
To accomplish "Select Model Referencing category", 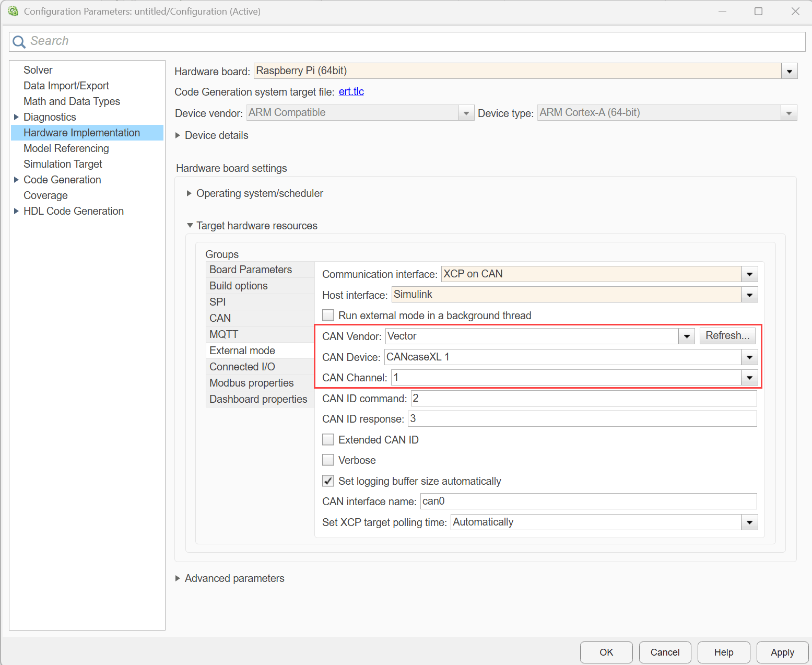I will click(66, 148).
